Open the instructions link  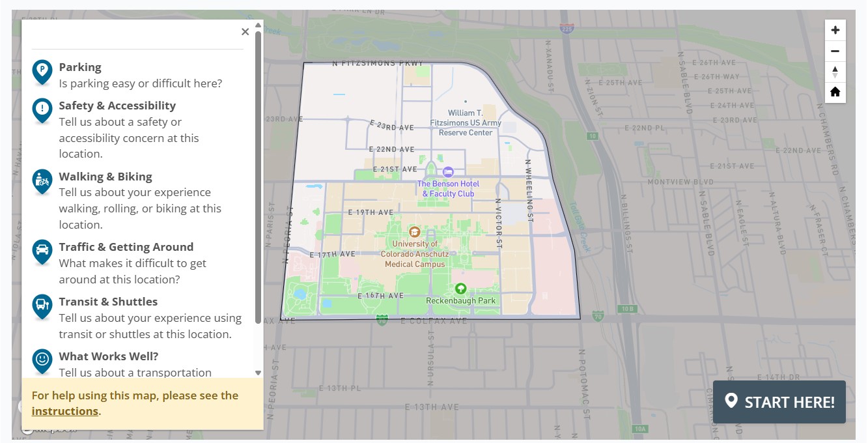(65, 411)
